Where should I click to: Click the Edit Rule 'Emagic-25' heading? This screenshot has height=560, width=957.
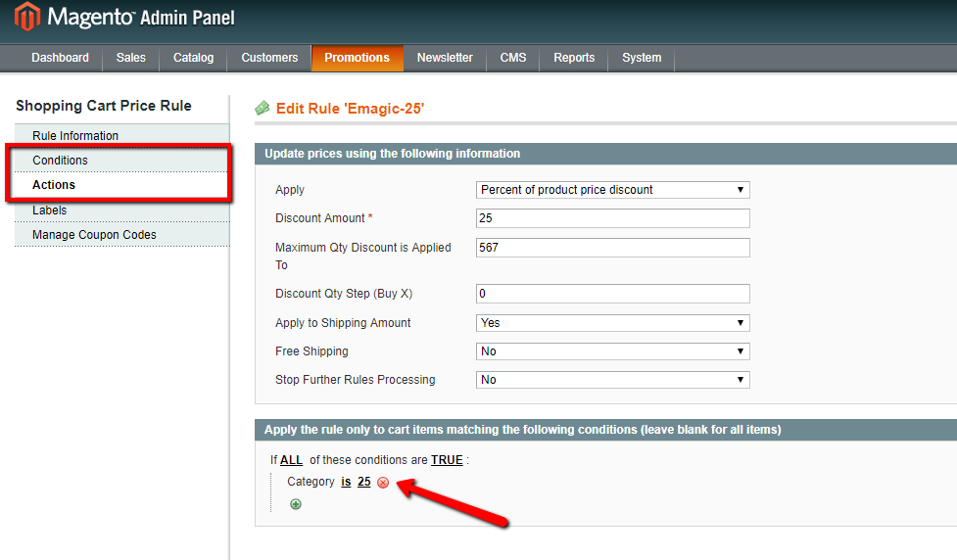pyautogui.click(x=350, y=109)
